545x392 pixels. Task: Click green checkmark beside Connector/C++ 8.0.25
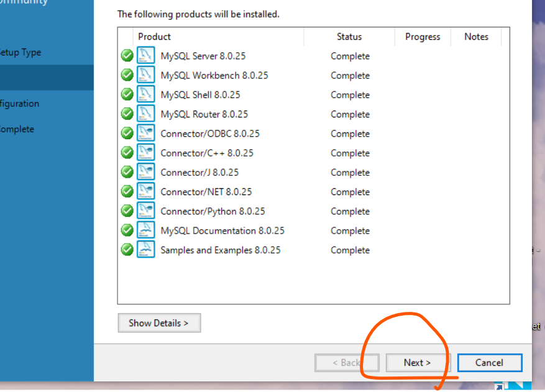[x=127, y=153]
